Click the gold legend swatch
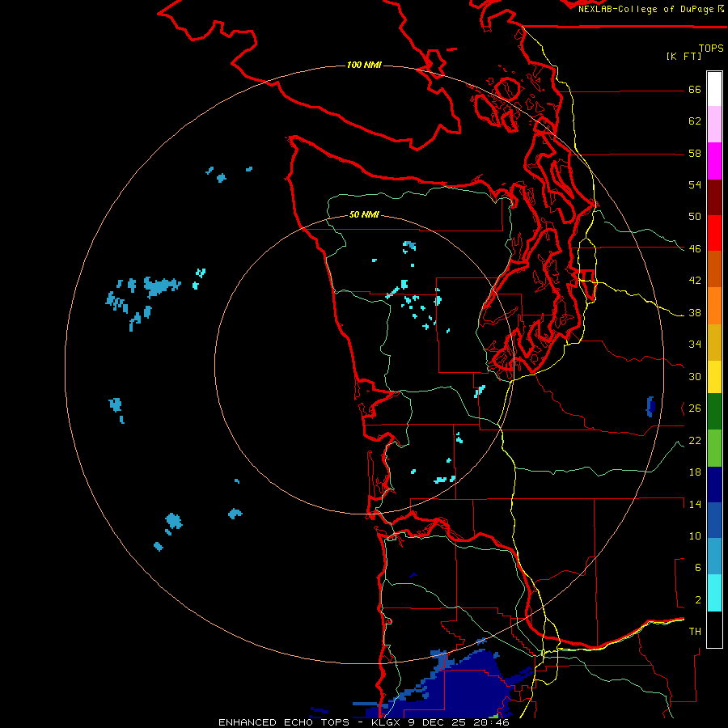The image size is (728, 728). pyautogui.click(x=714, y=341)
